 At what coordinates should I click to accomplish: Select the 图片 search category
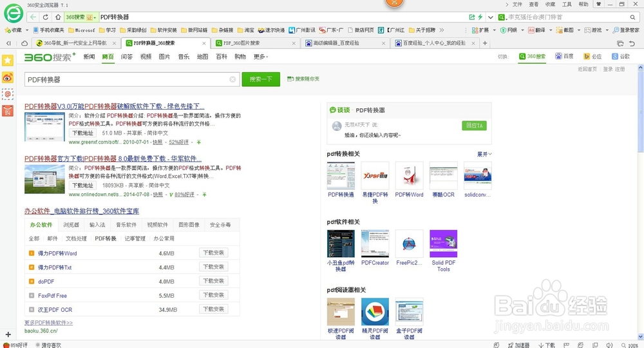[x=164, y=57]
